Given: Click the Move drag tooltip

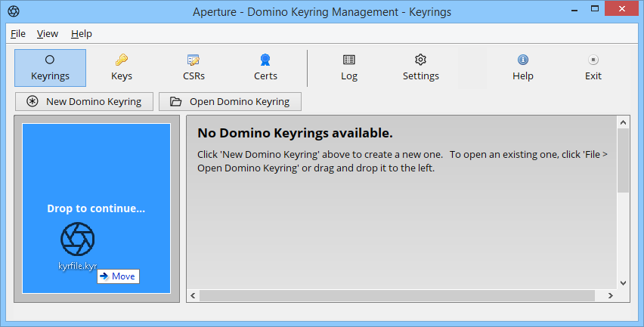Looking at the screenshot, I should pos(118,276).
